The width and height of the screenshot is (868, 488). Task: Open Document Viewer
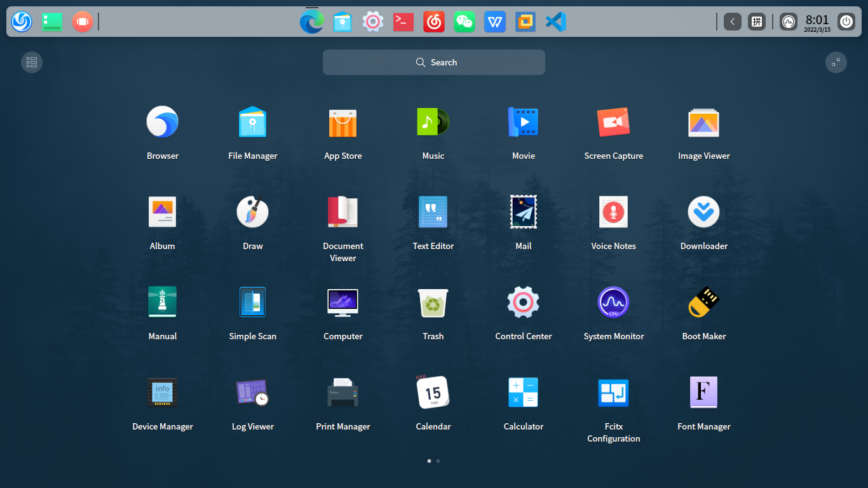(343, 212)
